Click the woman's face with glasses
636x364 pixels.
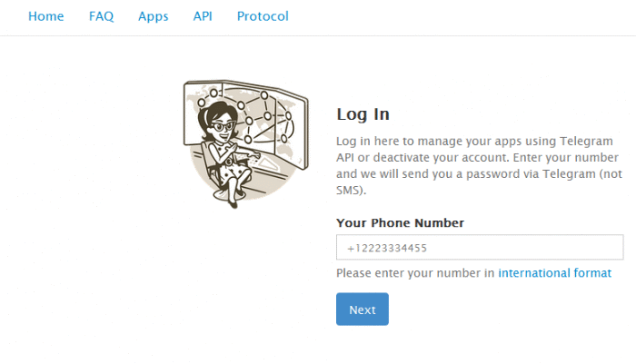(x=224, y=127)
